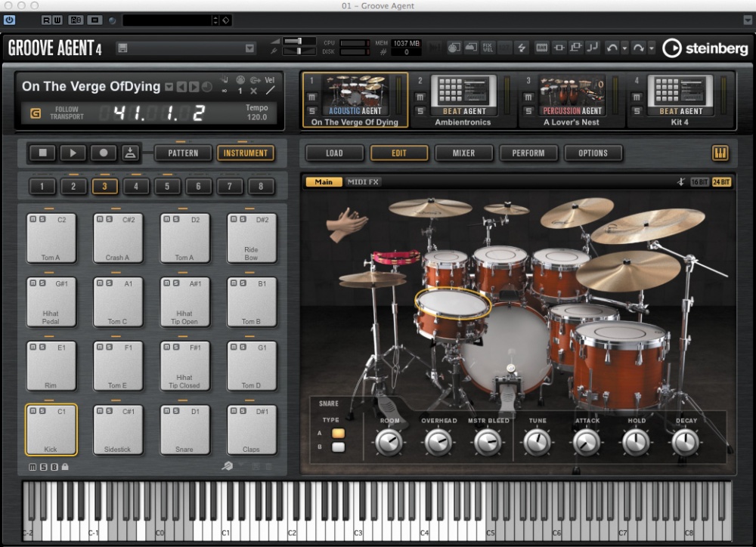Image resolution: width=756 pixels, height=547 pixels.
Task: Click the brush icon below the pads
Action: tap(227, 466)
